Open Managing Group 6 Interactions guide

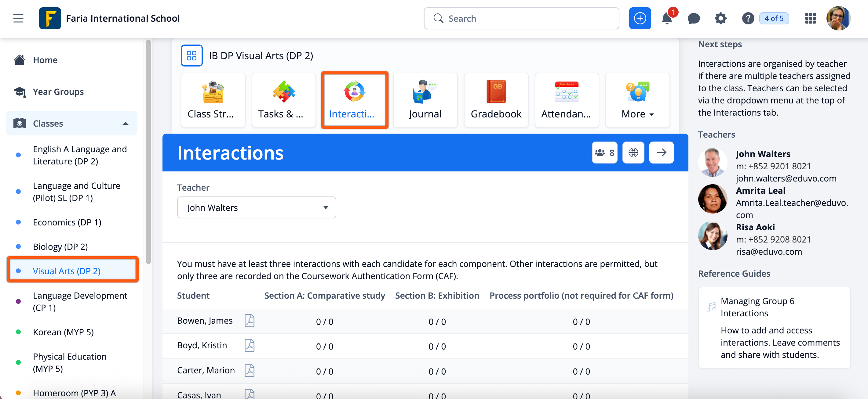coord(757,307)
